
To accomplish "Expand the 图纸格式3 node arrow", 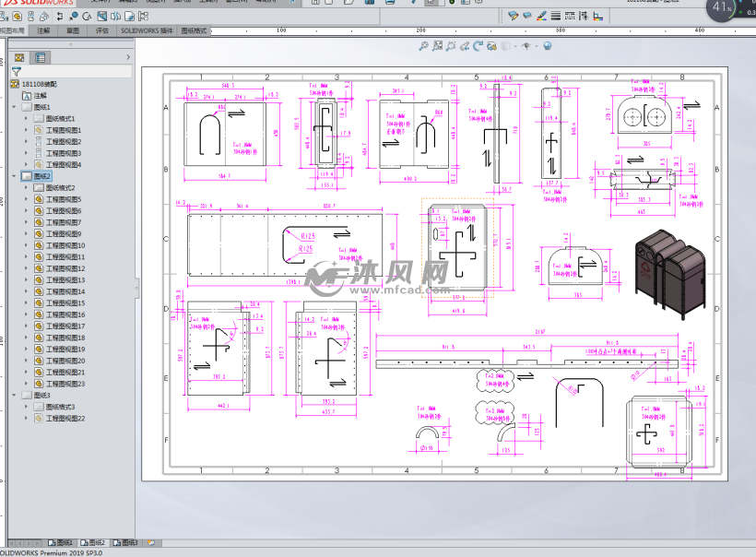I will pyautogui.click(x=26, y=407).
